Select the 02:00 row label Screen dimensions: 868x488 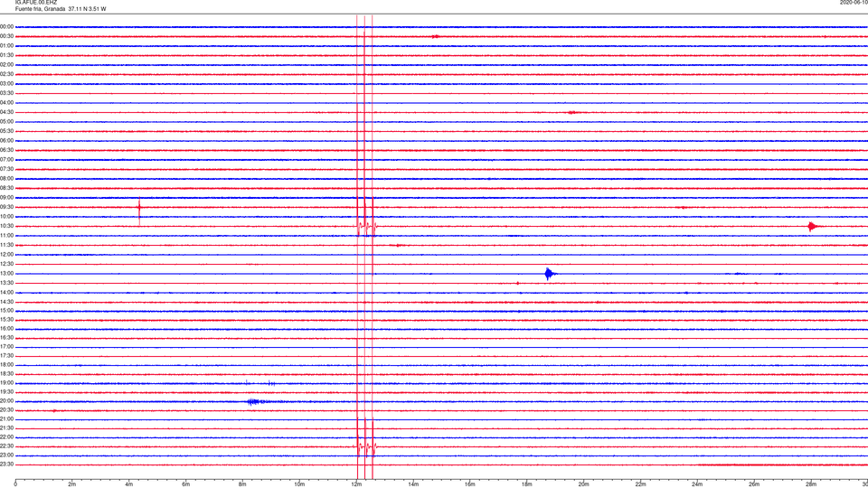7,65
